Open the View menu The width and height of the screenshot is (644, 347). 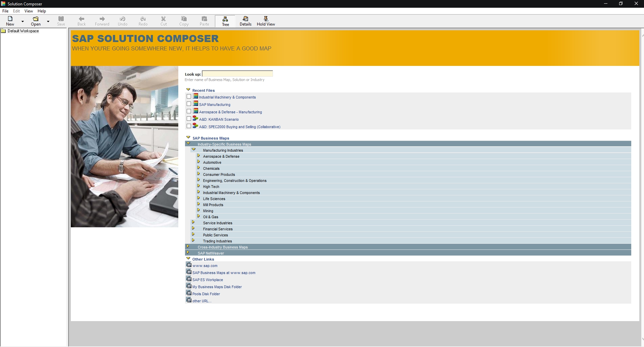29,11
